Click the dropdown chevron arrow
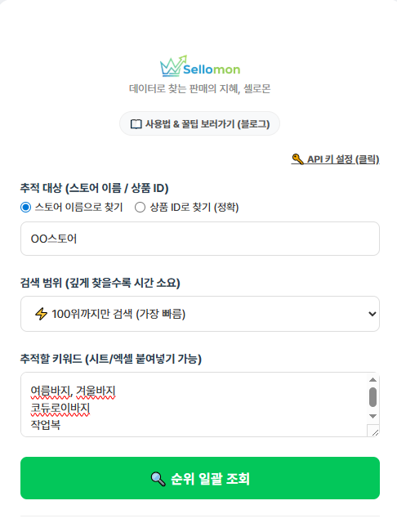 coord(372,314)
